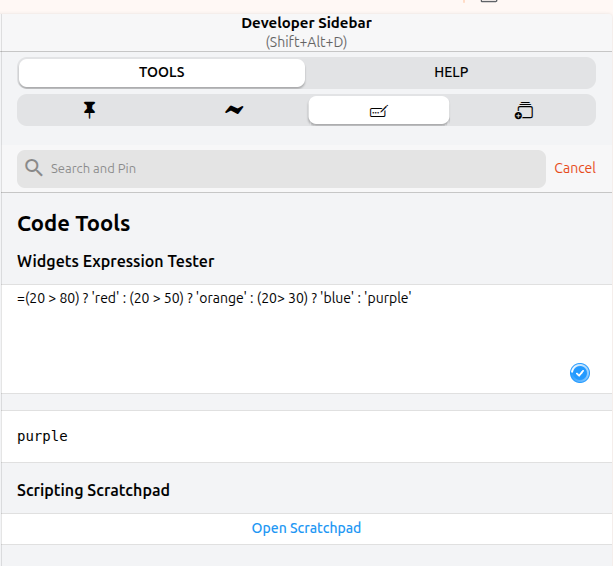The height and width of the screenshot is (566, 613).
Task: Click the blue checkmark validation icon
Action: 580,373
